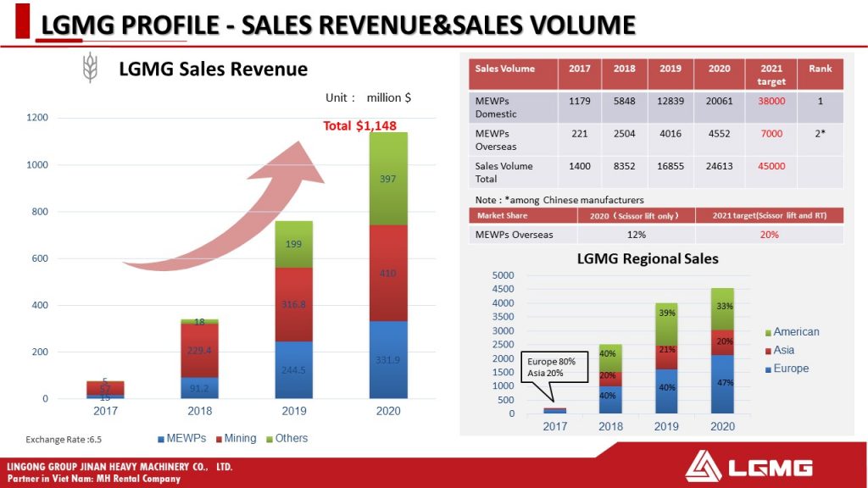Click the blue MEWPs legend swatch
Viewport: 868px width, 488px height.
(x=161, y=440)
